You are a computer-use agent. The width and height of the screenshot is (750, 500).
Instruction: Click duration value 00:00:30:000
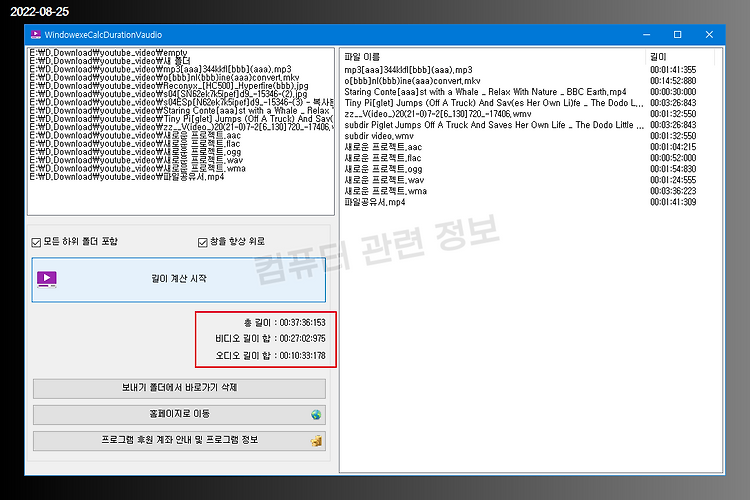pos(673,92)
